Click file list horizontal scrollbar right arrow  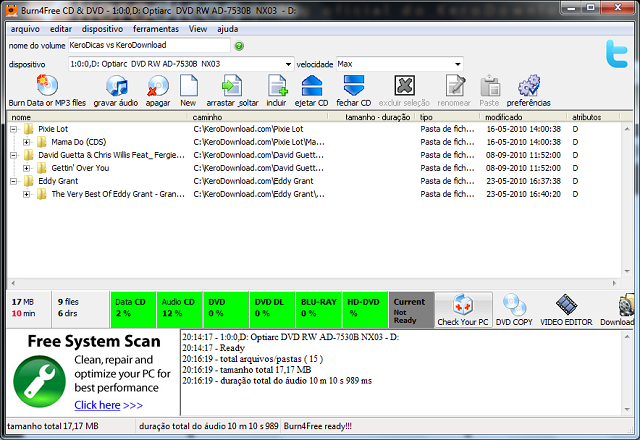(x=614, y=283)
